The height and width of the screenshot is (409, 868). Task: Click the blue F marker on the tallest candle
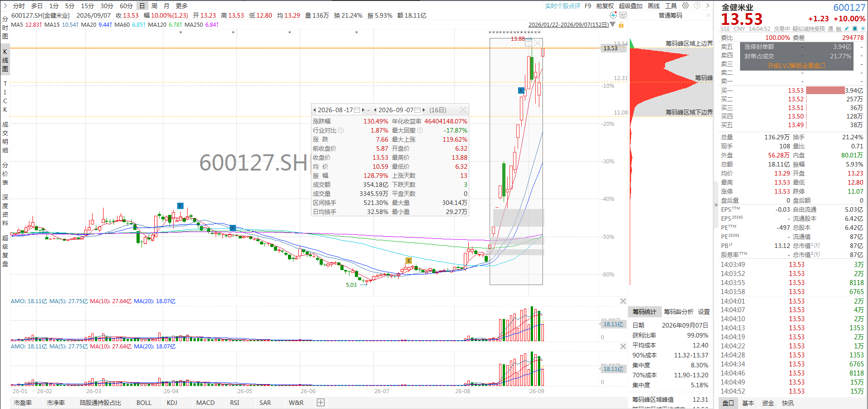tap(521, 90)
